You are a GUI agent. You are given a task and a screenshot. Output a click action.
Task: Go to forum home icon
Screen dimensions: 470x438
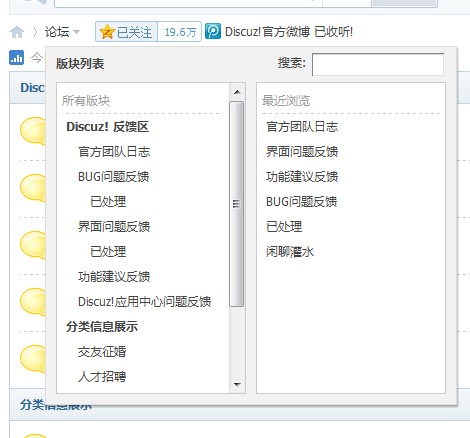tap(17, 32)
